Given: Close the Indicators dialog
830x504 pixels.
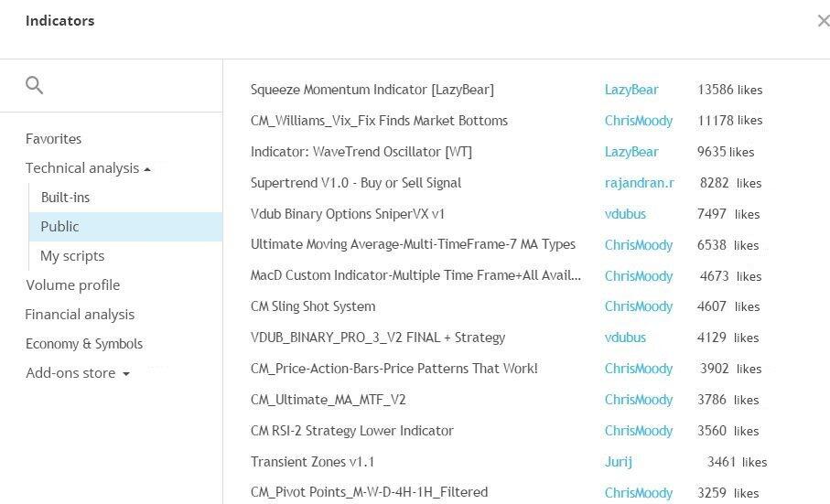Looking at the screenshot, I should coord(823,21).
